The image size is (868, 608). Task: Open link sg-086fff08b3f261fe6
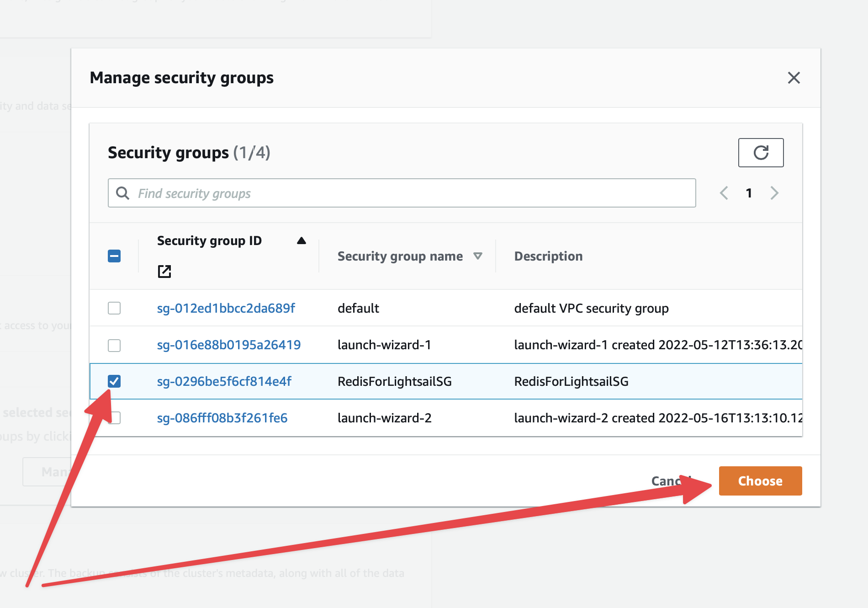coord(222,418)
